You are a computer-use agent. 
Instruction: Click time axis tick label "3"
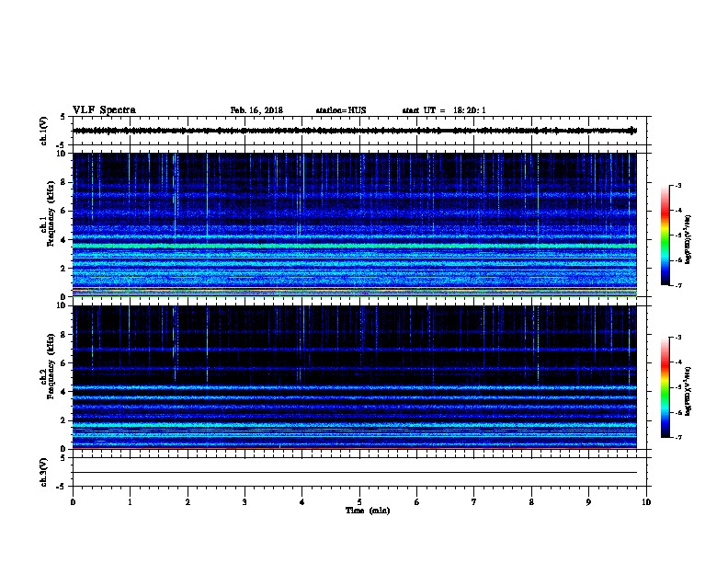point(245,501)
